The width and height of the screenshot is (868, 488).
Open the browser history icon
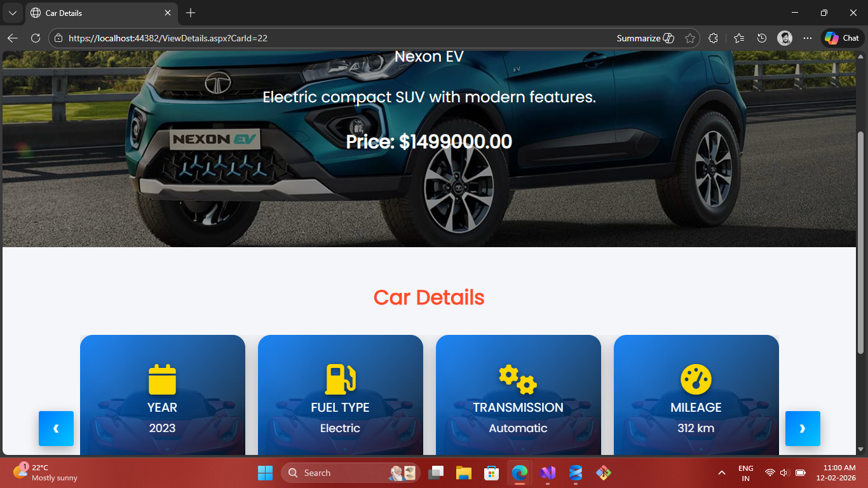tap(762, 38)
